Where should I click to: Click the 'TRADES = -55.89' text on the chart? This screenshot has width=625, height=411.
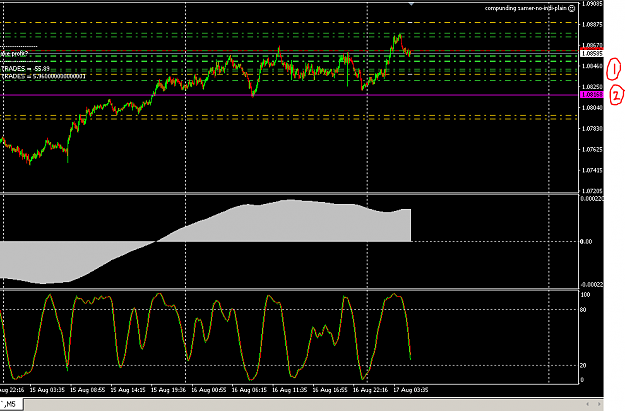[x=26, y=69]
